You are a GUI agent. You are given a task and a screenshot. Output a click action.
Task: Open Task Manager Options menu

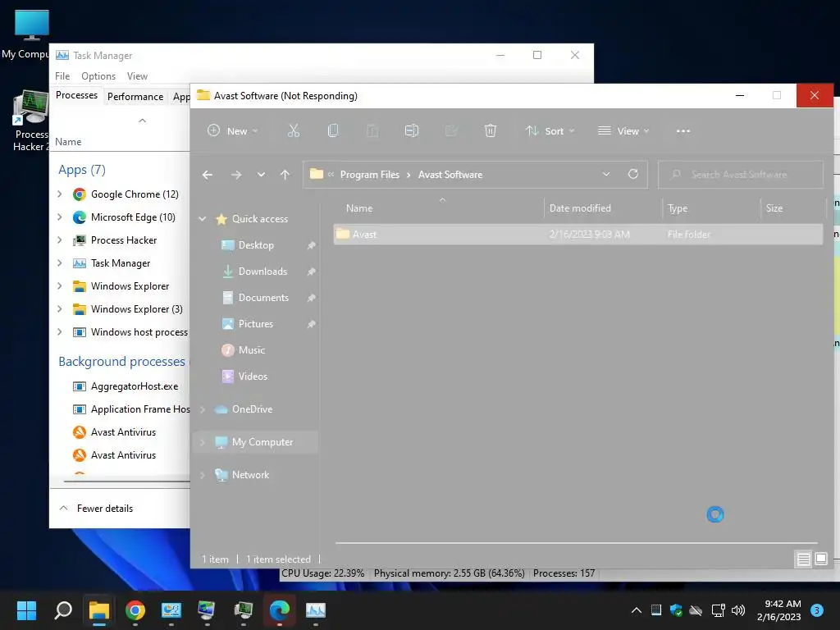tap(98, 76)
